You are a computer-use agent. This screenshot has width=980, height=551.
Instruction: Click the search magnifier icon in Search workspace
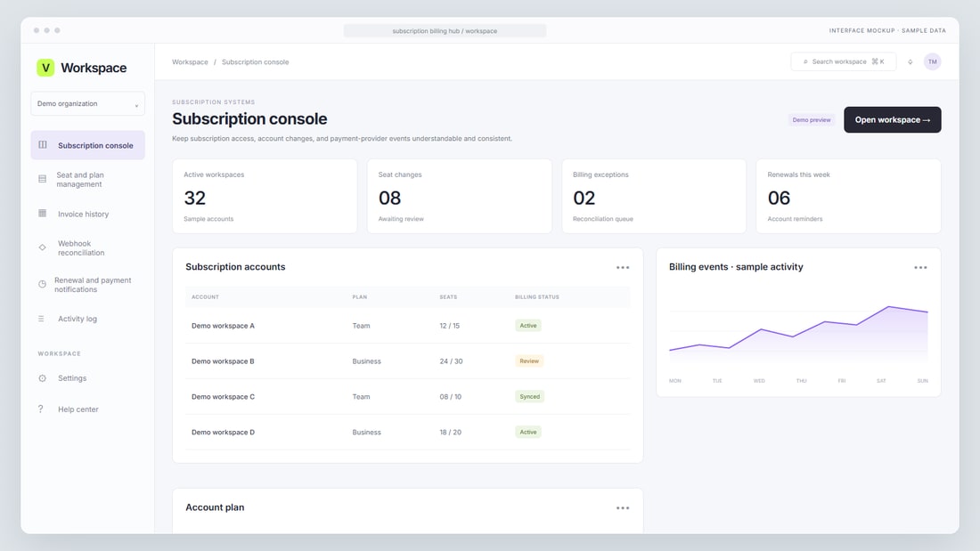pyautogui.click(x=805, y=61)
